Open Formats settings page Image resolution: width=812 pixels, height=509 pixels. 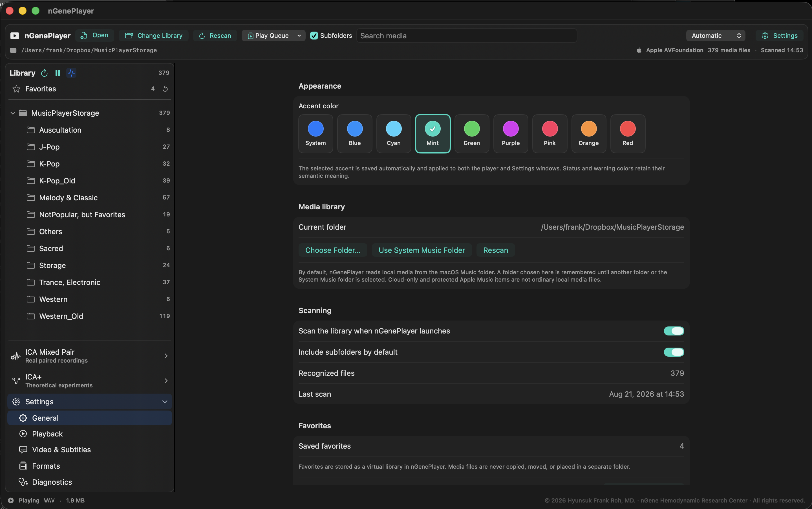[90, 466]
